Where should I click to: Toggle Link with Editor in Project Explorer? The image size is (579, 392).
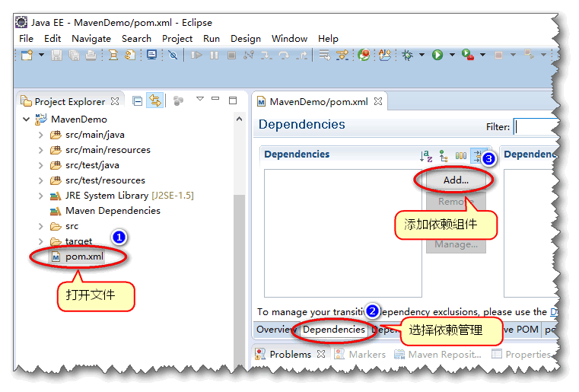(x=154, y=100)
